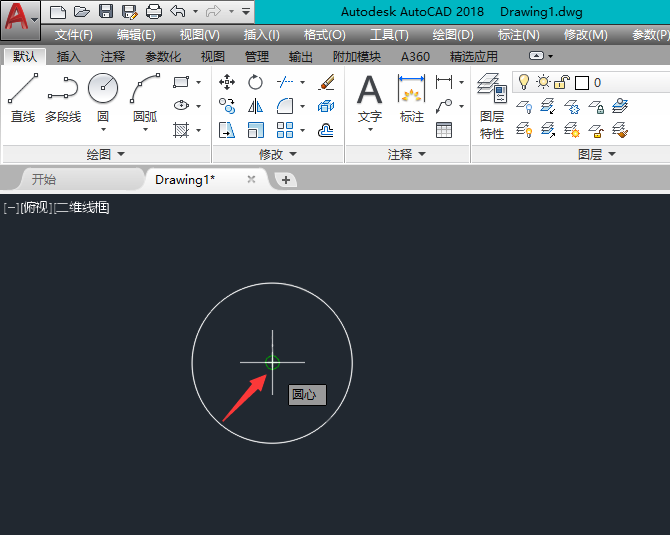Switch to the Output (输出) ribbon tab
The image size is (670, 535).
pos(300,56)
